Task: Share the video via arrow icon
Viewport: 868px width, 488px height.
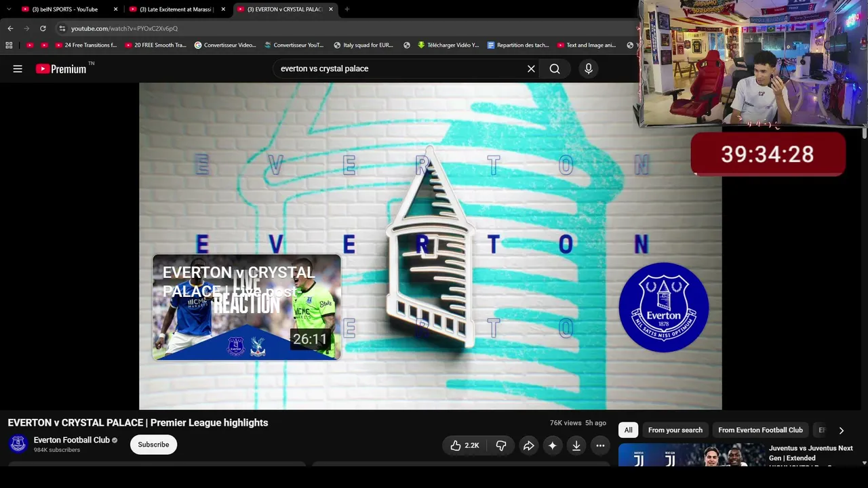Action: tap(528, 445)
